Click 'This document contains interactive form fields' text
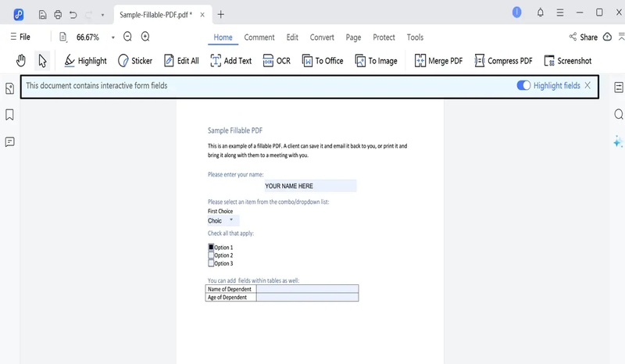 96,85
